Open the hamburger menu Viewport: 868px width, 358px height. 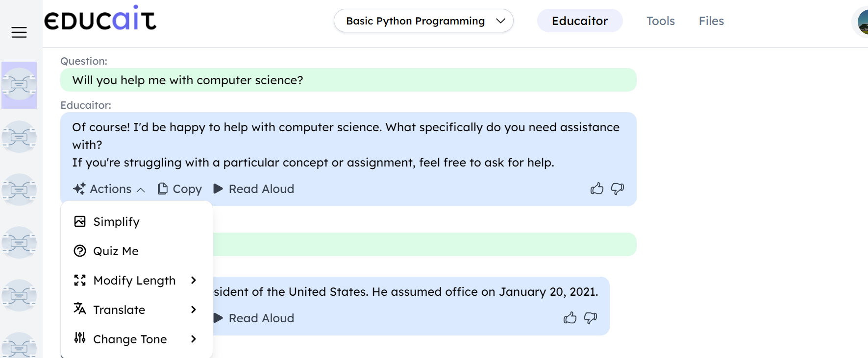click(x=19, y=32)
